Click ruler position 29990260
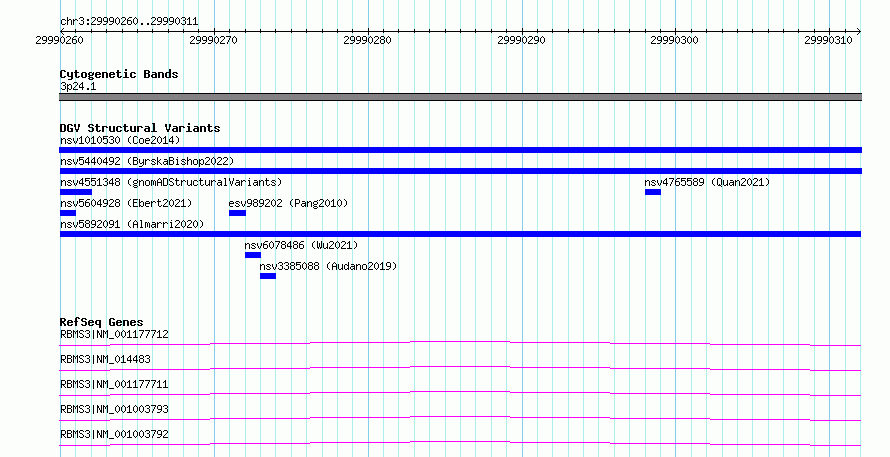Image resolution: width=890 pixels, height=457 pixels. pyautogui.click(x=60, y=40)
